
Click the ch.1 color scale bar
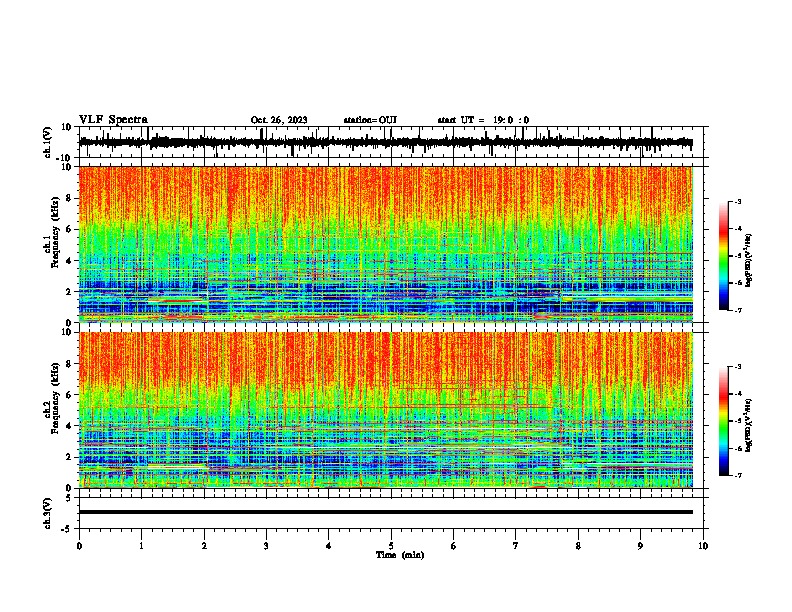[724, 256]
